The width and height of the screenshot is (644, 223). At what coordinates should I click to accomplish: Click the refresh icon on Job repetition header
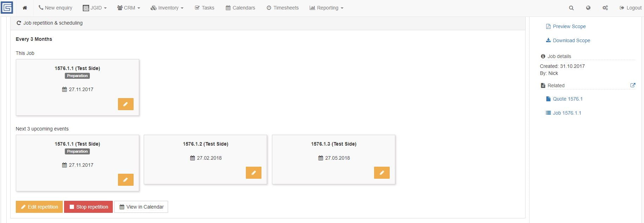(19, 23)
